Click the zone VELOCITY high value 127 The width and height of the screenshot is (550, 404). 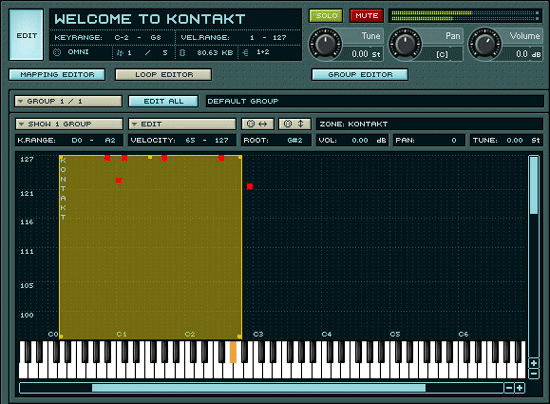221,140
